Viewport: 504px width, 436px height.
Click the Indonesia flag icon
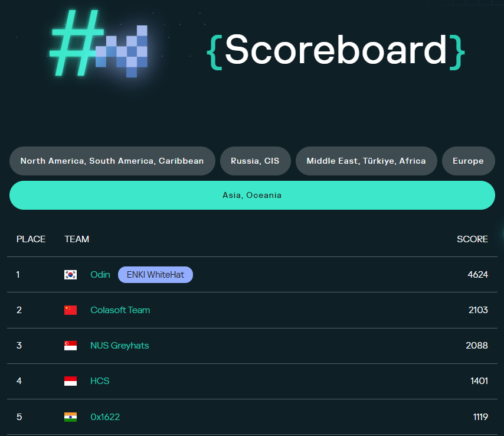70,381
